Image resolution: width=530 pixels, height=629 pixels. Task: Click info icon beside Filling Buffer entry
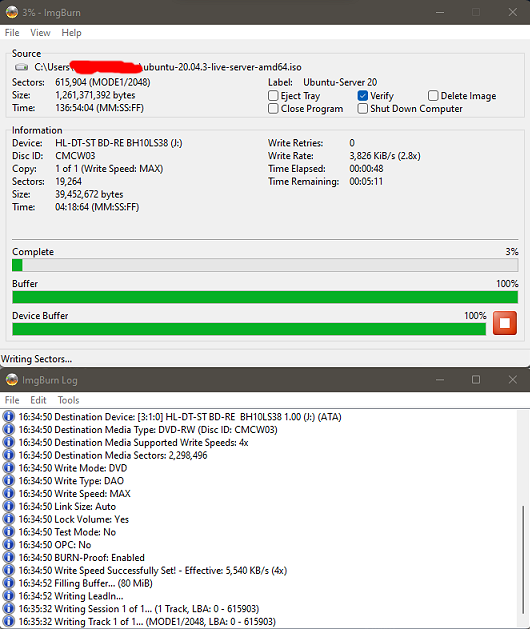[8, 583]
